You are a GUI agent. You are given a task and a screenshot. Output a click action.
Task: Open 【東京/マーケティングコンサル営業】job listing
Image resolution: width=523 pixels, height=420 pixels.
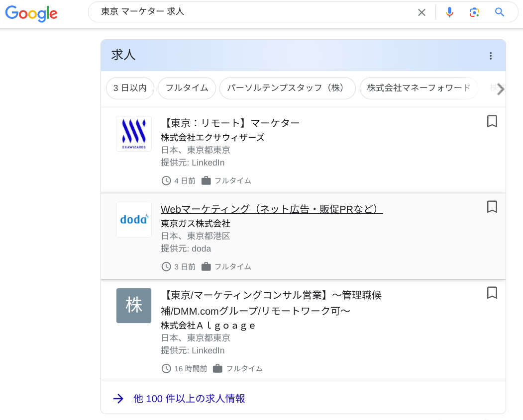coord(271,303)
